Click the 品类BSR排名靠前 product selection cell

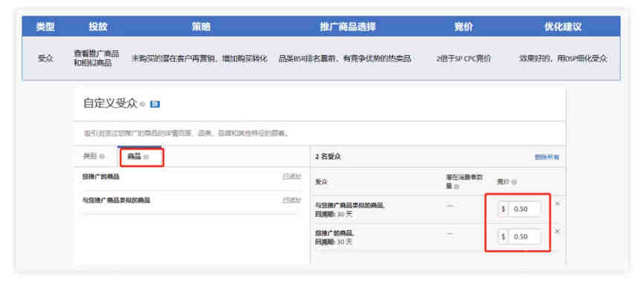[345, 59]
